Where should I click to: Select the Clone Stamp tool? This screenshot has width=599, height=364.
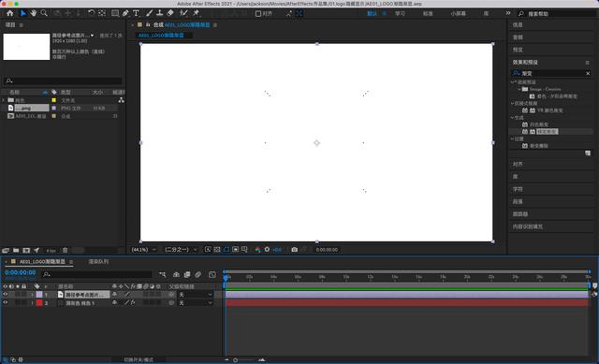(160, 13)
